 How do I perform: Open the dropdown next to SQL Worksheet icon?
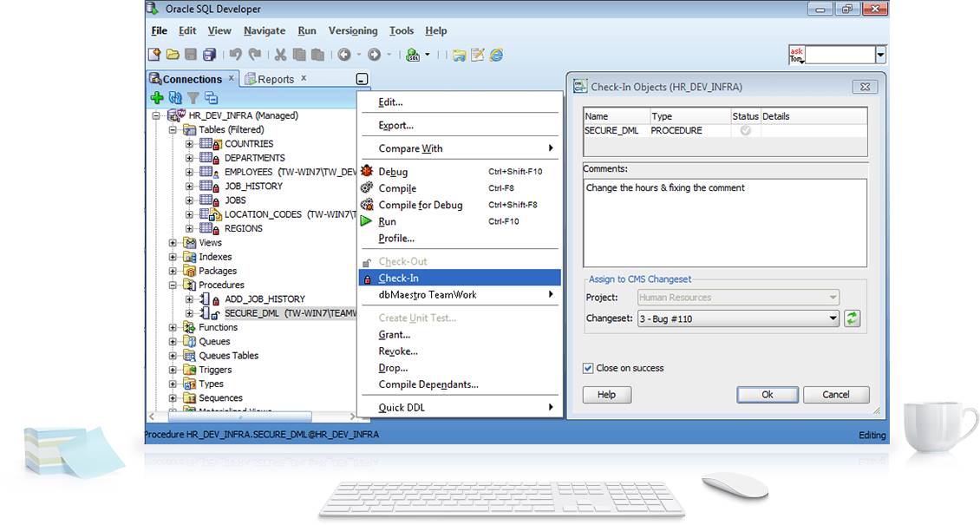coord(428,55)
